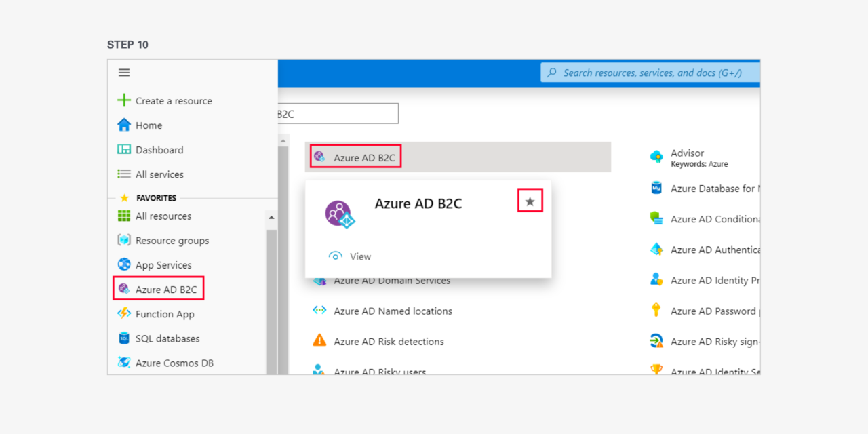The image size is (868, 434).
Task: Click the Advisor service icon
Action: click(656, 157)
